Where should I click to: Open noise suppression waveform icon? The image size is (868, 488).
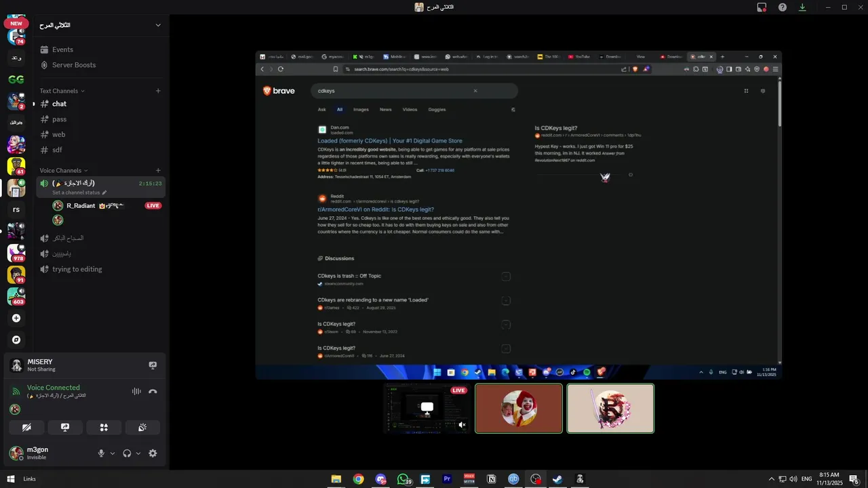(x=136, y=391)
